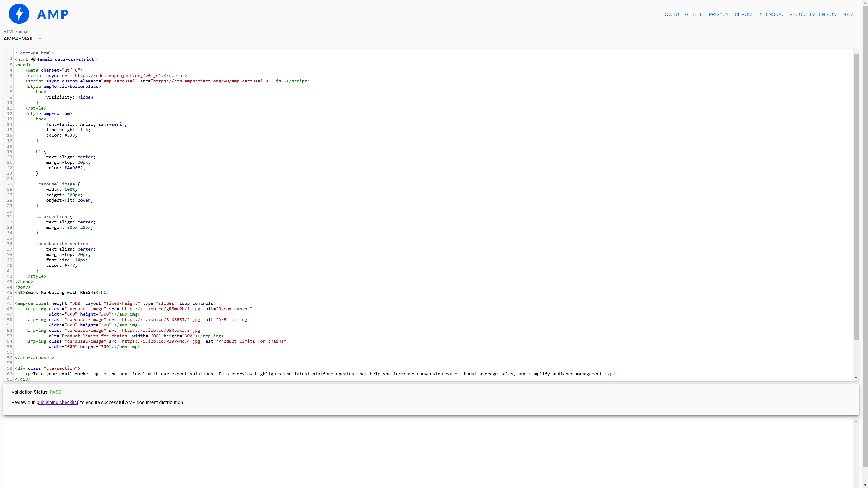This screenshot has width=868, height=488.
Task: Click the page scrollbar up arrow
Action: [865, 3]
